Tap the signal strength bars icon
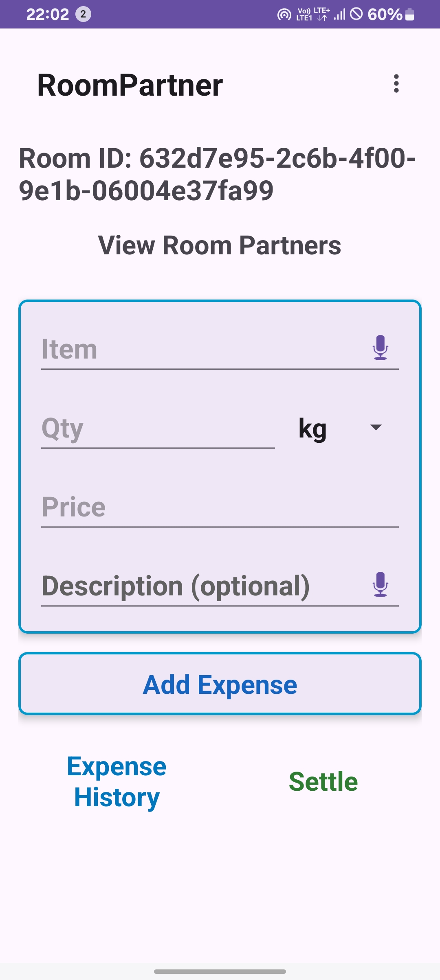The width and height of the screenshot is (440, 980). coord(339,15)
